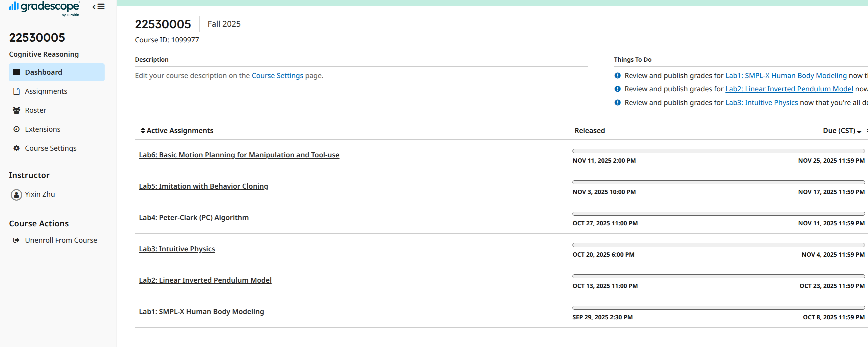Click the OCT 23, 2025 11:59 PM due date
This screenshot has height=347, width=868.
(x=832, y=286)
